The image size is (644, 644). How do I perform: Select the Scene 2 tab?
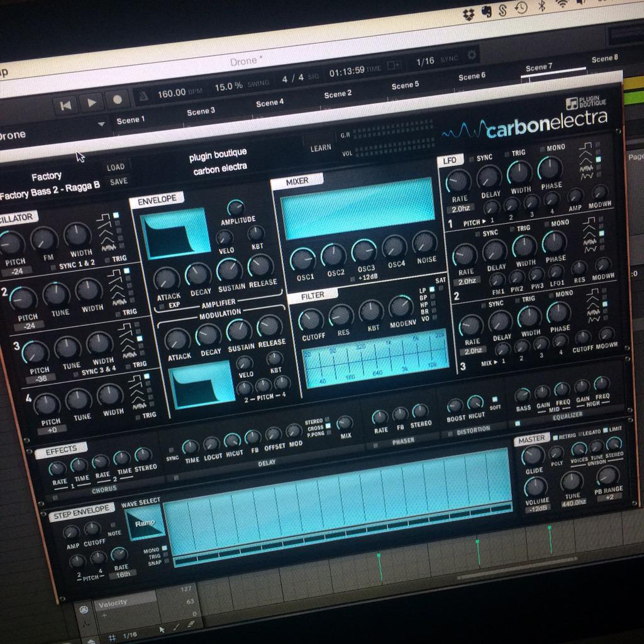point(338,94)
